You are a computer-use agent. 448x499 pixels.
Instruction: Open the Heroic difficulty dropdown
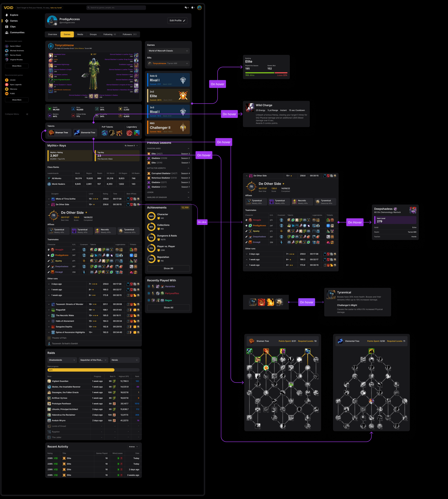coord(125,360)
